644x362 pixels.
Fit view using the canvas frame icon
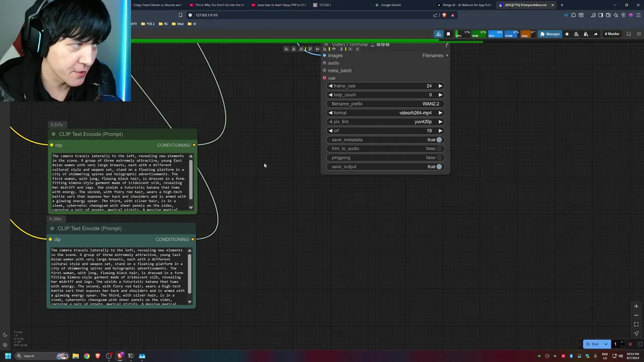click(636, 324)
